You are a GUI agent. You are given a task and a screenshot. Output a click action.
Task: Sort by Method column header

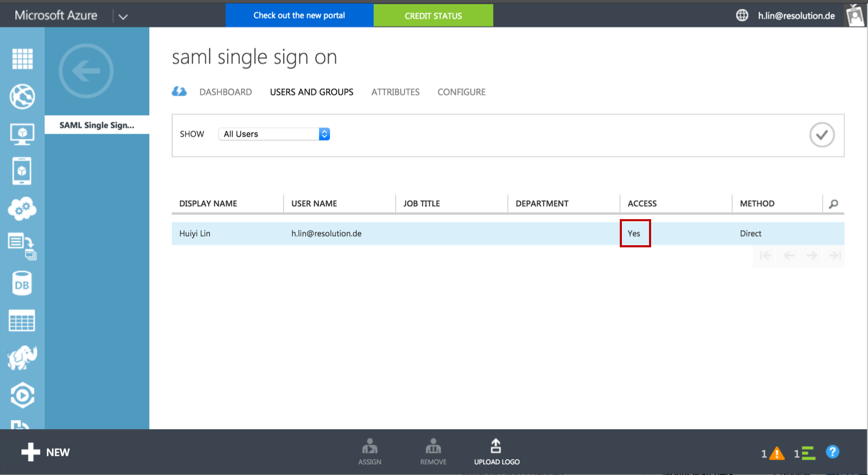coord(757,203)
